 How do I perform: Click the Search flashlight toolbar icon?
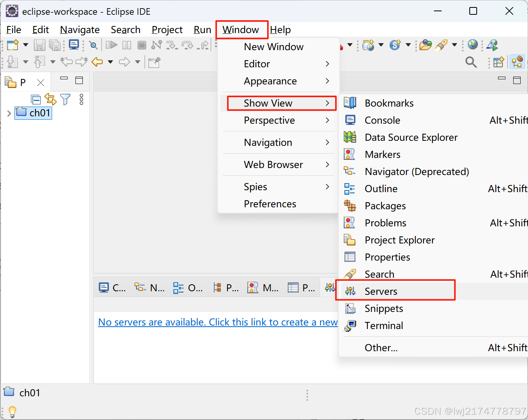[x=441, y=45]
